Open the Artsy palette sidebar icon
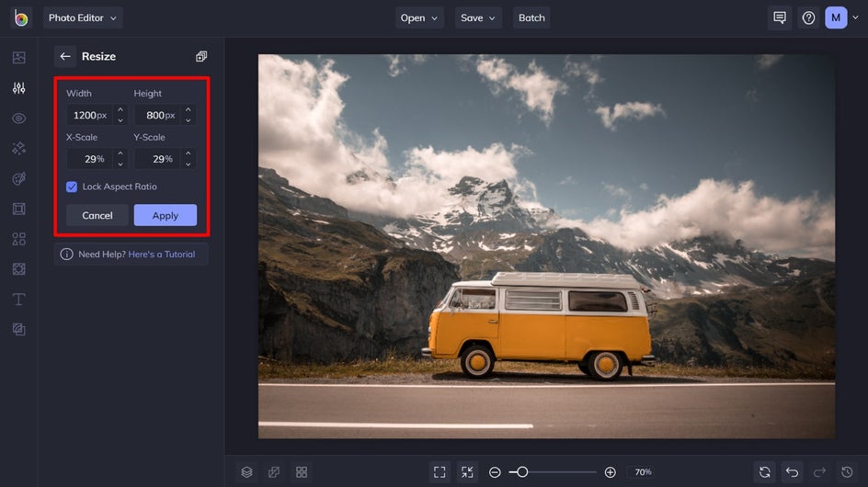This screenshot has width=868, height=487. (18, 179)
